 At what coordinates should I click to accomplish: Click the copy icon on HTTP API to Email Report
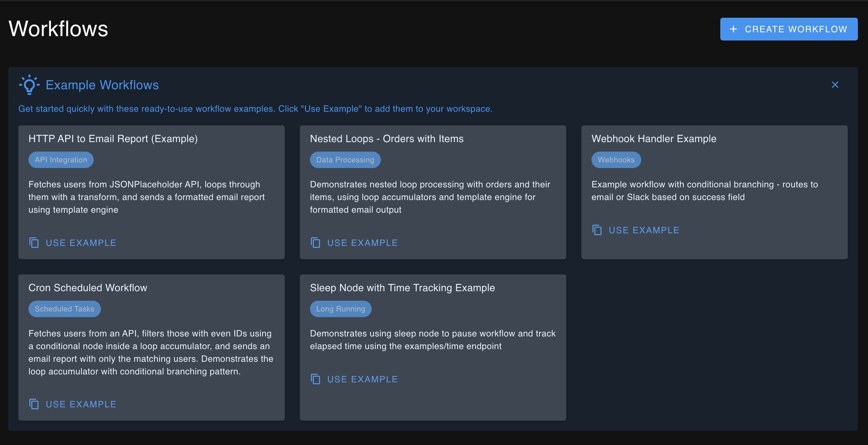[35, 243]
